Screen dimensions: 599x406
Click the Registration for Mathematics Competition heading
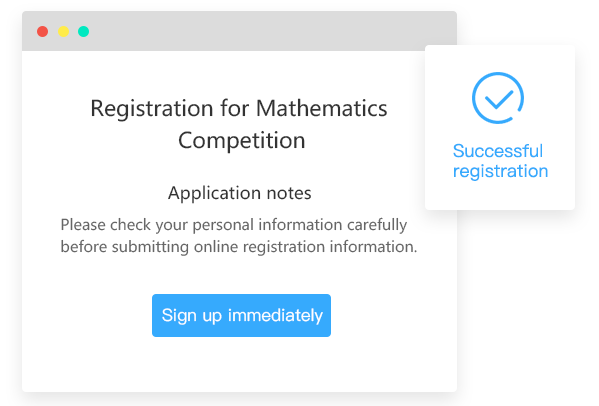pyautogui.click(x=239, y=124)
